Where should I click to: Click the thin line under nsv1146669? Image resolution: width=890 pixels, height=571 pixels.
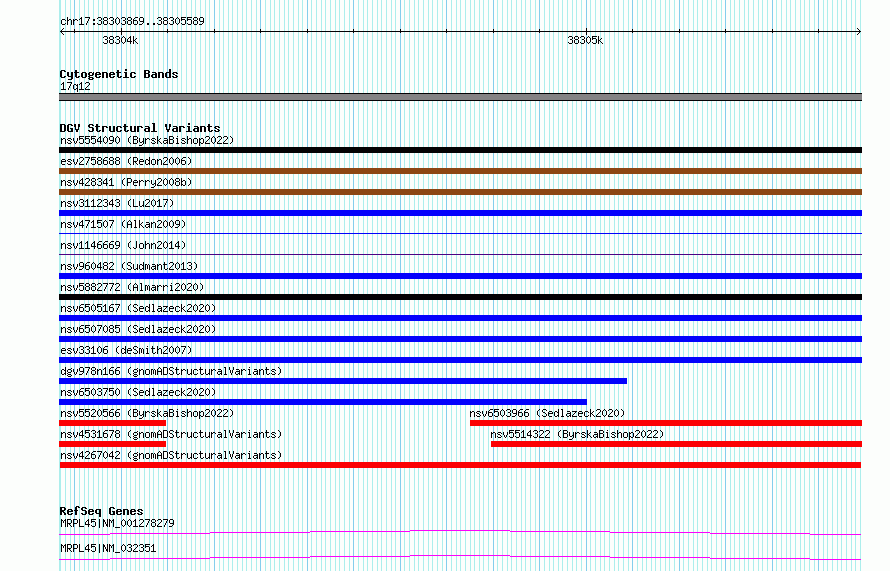(460, 254)
